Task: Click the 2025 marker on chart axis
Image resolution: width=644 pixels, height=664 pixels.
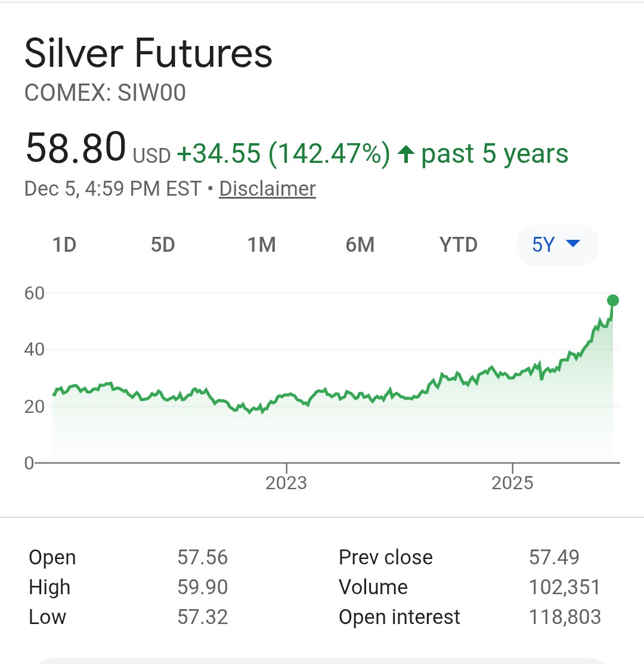Action: pyautogui.click(x=512, y=482)
